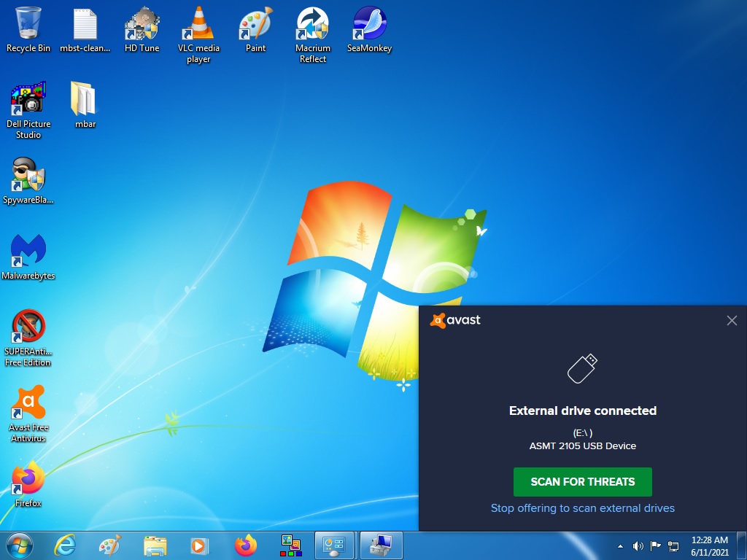Open the Action Center flag icon

coord(656,545)
